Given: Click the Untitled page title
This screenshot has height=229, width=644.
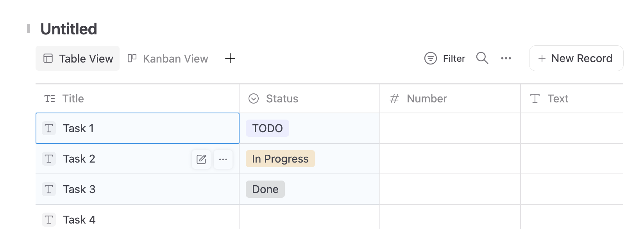Looking at the screenshot, I should pos(69,29).
